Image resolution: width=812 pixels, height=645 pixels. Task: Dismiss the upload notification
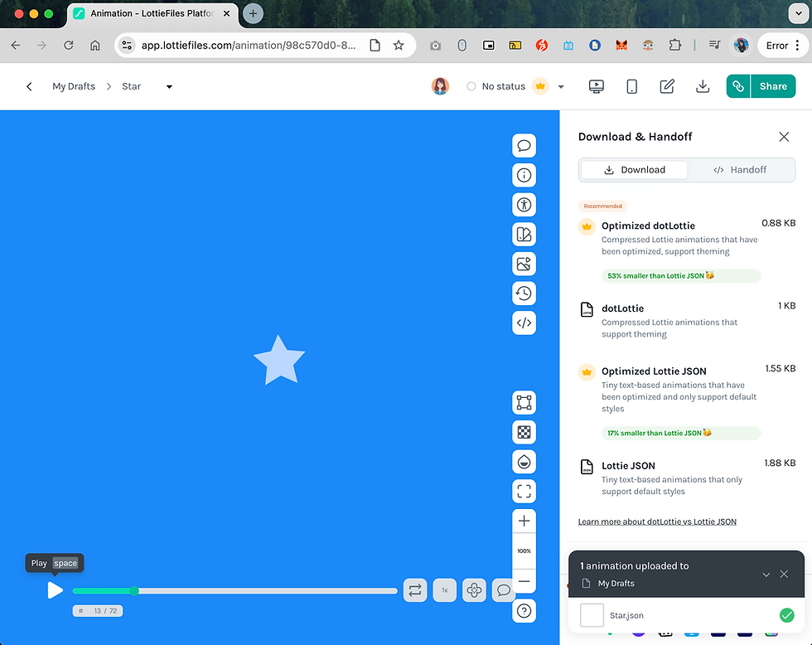pyautogui.click(x=784, y=574)
